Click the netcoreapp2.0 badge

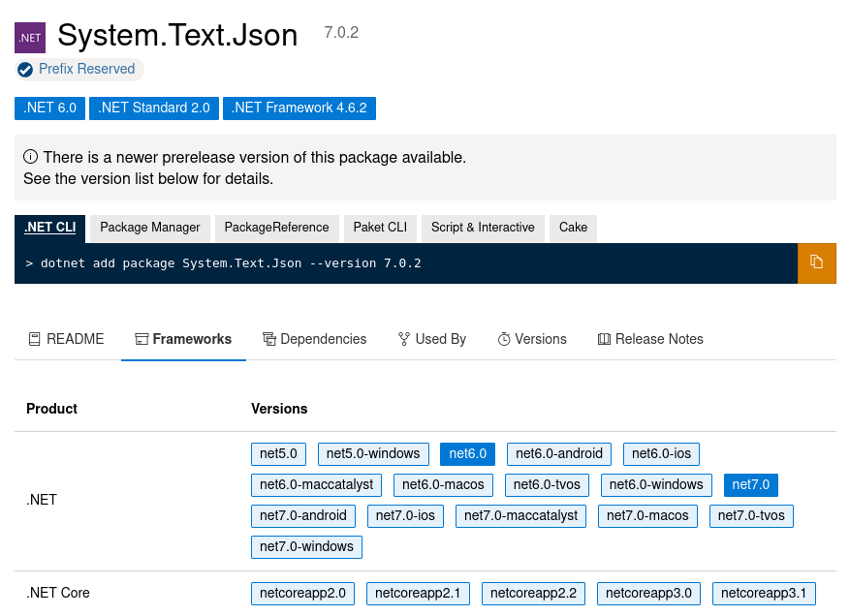pos(302,594)
